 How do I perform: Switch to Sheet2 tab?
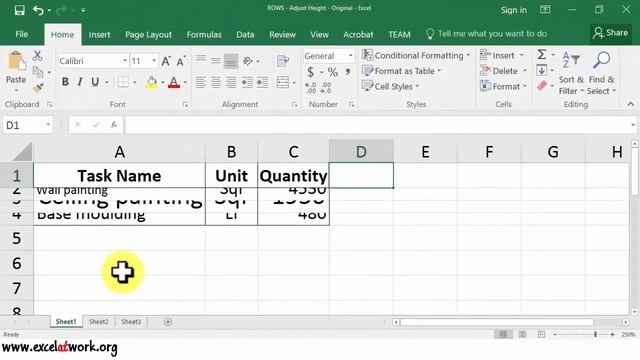99,322
